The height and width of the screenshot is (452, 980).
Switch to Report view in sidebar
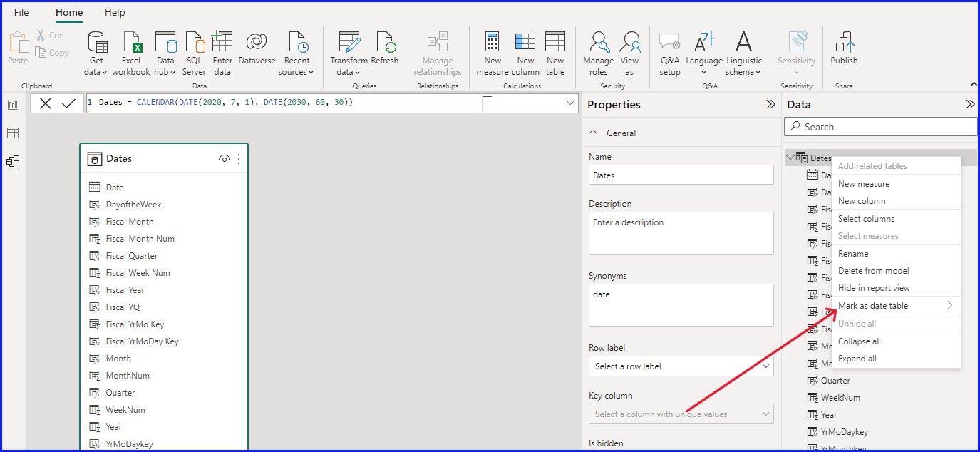[x=13, y=105]
